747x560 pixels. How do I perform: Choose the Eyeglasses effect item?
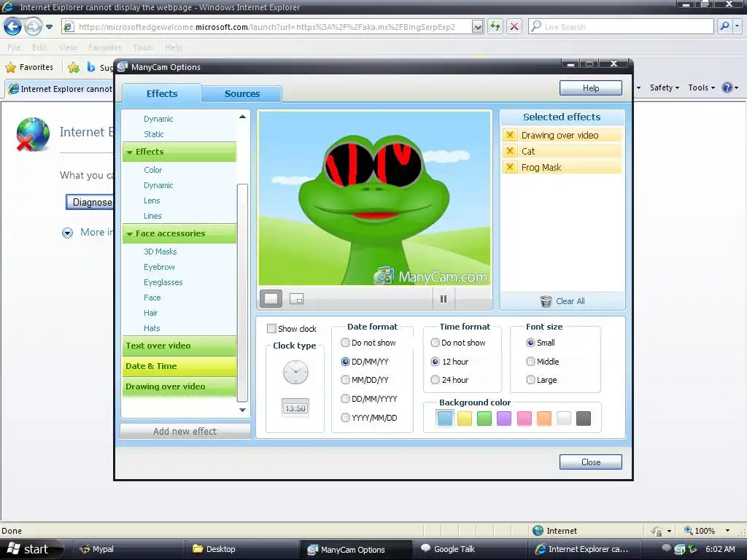pyautogui.click(x=163, y=282)
